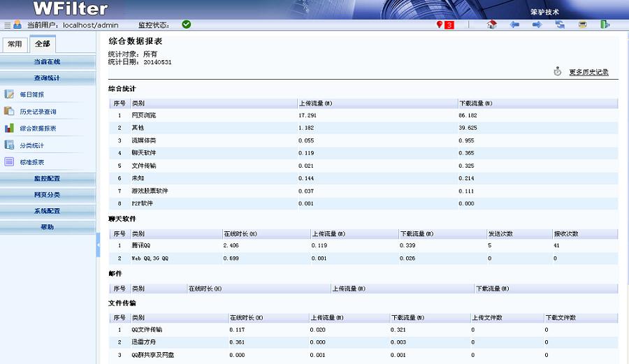Viewport: 629px width, 364px height.
Task: Click the print icon in the toolbar
Action: 582,24
